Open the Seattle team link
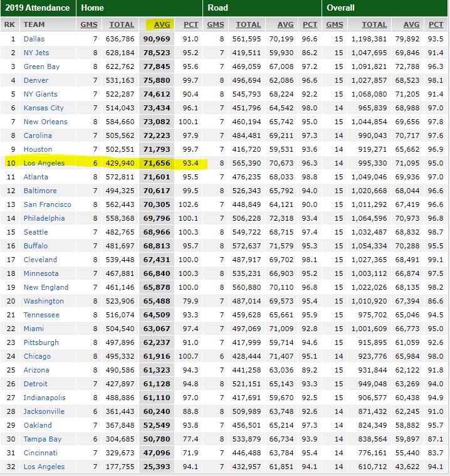This screenshot has height=476, width=450. 36,232
